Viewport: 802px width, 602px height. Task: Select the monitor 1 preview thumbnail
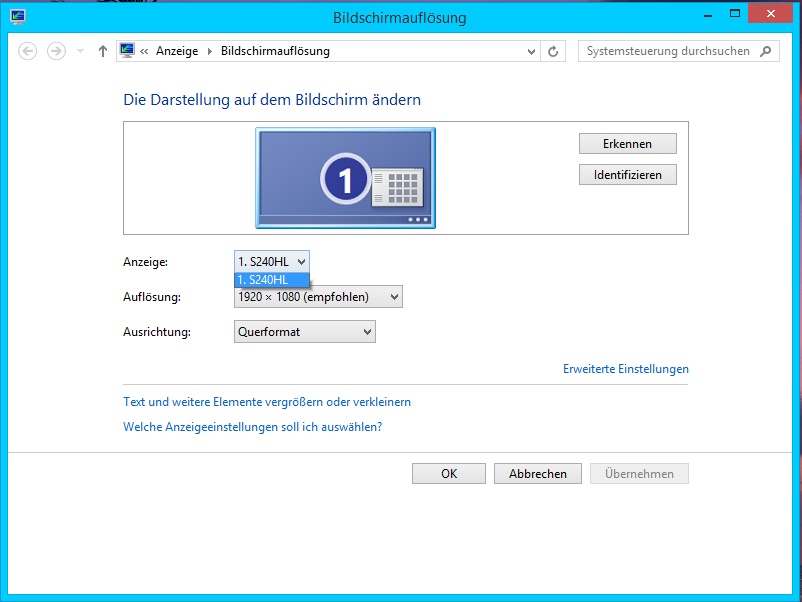point(345,177)
